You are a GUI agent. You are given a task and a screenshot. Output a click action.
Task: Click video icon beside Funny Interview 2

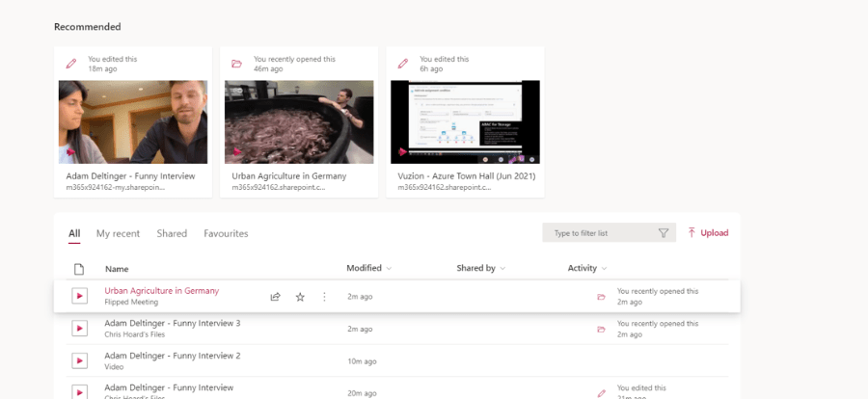pyautogui.click(x=79, y=361)
